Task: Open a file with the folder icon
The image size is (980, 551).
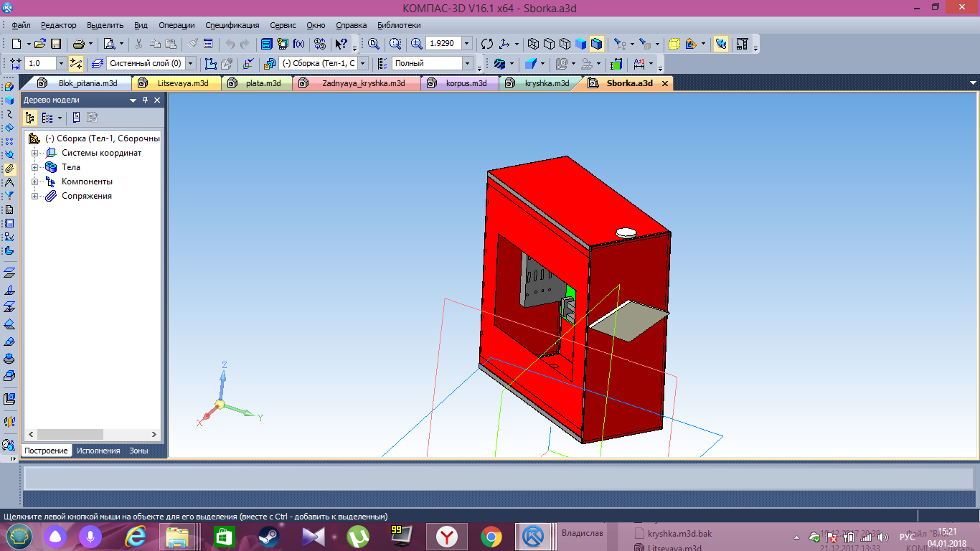Action: [x=40, y=44]
